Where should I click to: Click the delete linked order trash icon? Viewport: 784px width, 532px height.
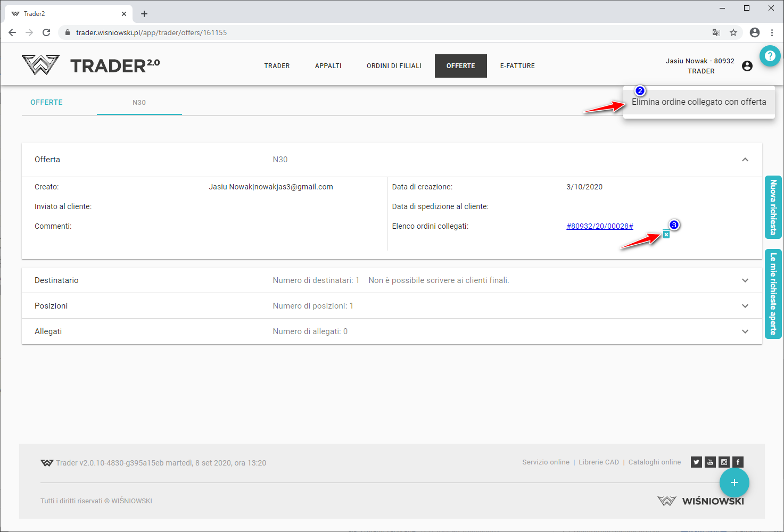coord(666,234)
